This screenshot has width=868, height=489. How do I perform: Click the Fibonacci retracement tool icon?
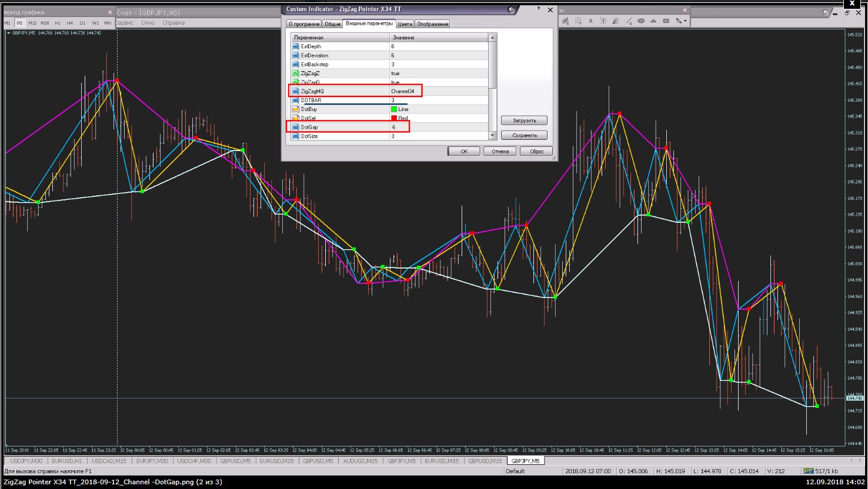[x=578, y=21]
